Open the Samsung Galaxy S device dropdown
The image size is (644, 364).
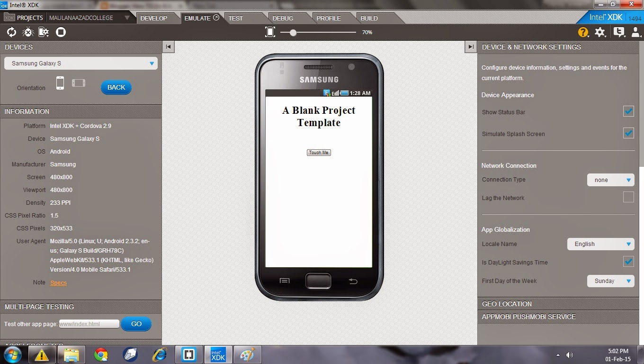click(x=81, y=63)
